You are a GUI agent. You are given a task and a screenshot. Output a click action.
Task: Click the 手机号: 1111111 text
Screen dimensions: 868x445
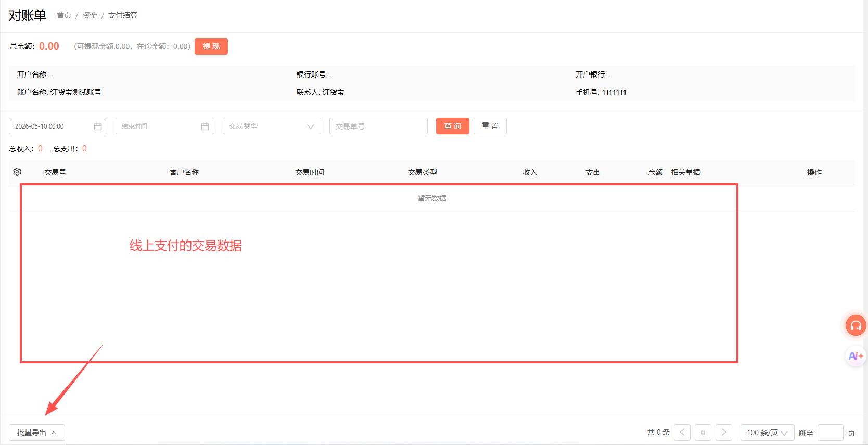pos(601,92)
